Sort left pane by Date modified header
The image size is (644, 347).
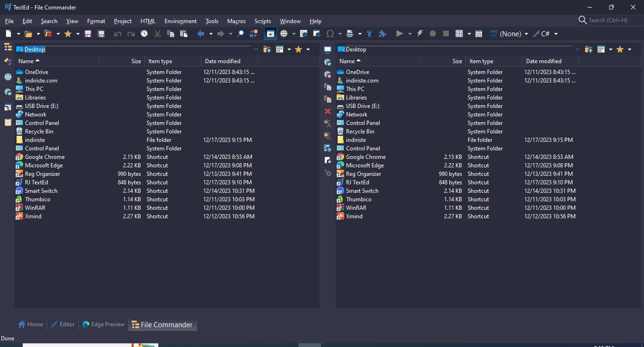[x=230, y=61]
